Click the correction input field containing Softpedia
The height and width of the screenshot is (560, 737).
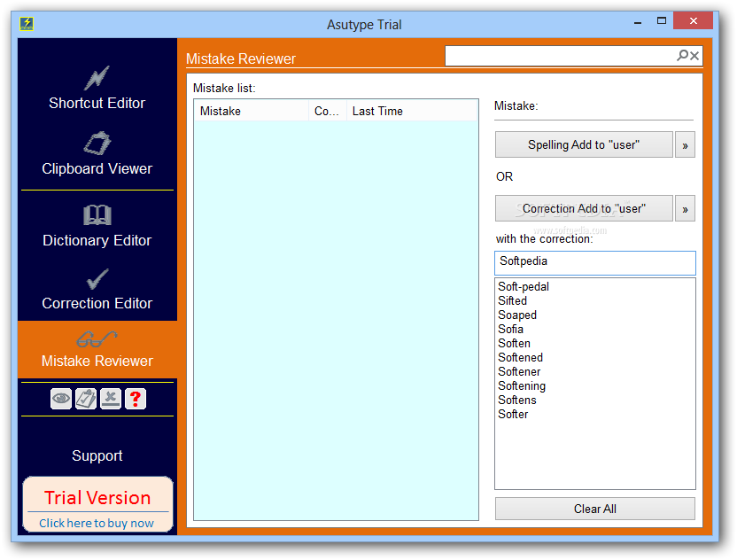pyautogui.click(x=595, y=263)
